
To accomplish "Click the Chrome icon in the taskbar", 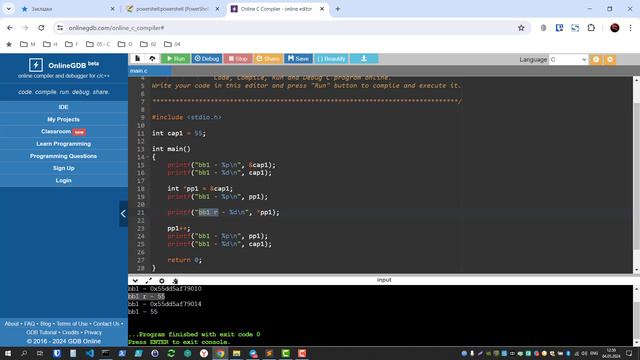I will click(220, 353).
